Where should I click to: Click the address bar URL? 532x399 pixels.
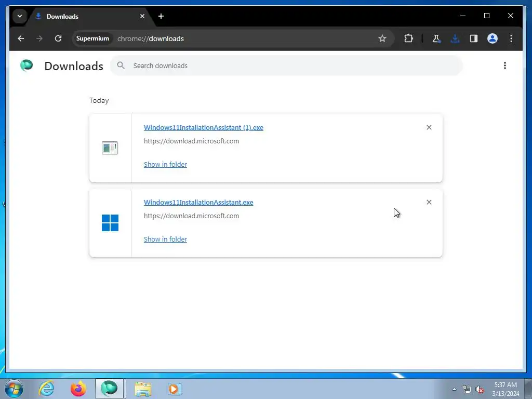[151, 38]
